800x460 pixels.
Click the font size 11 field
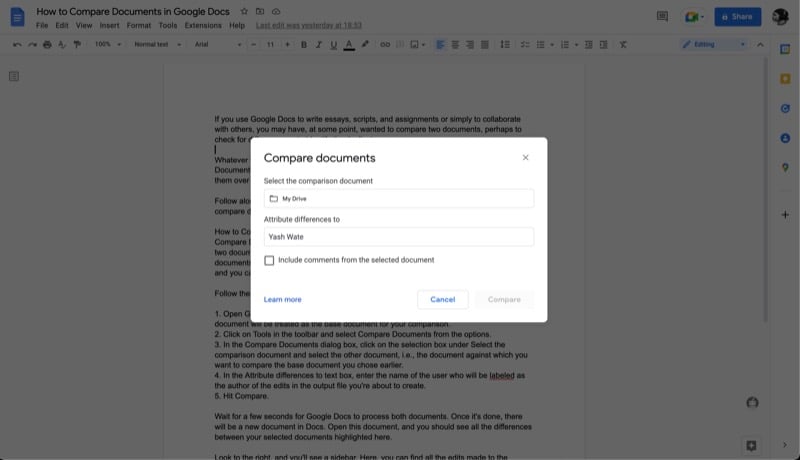(270, 44)
